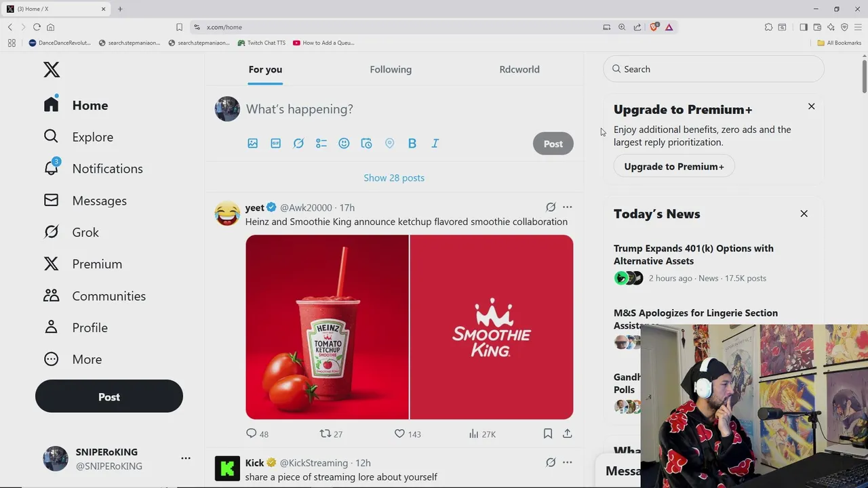Go back in browser
The height and width of the screenshot is (488, 868).
pyautogui.click(x=10, y=27)
